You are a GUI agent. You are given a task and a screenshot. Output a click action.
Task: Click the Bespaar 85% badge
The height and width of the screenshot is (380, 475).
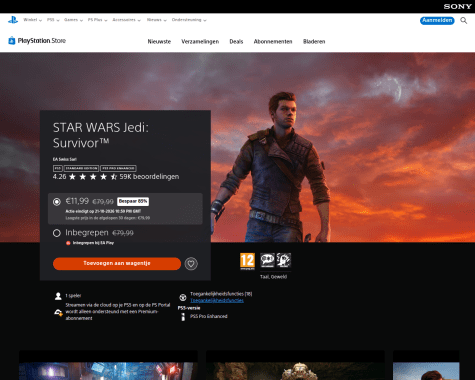coord(133,201)
